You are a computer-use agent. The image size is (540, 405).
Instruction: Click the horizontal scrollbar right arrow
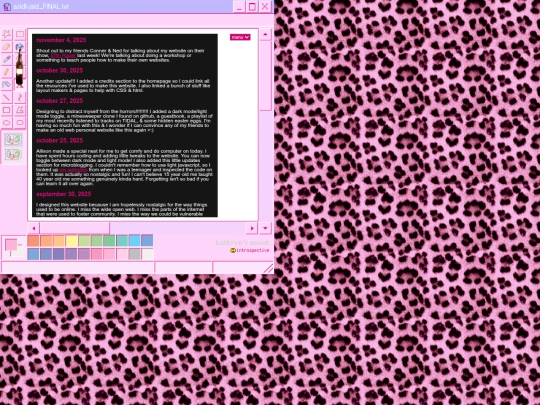click(252, 228)
